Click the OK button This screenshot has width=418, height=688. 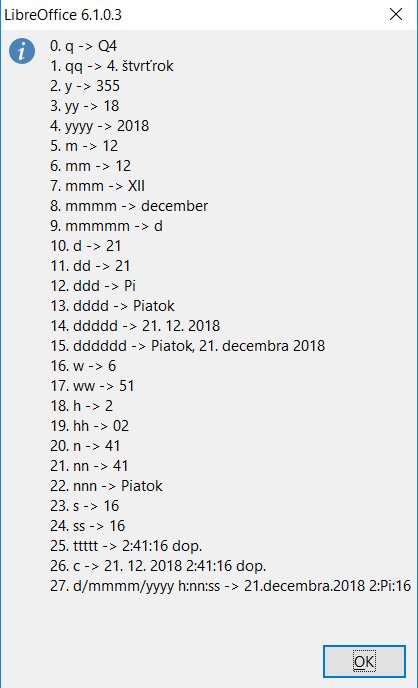click(364, 661)
